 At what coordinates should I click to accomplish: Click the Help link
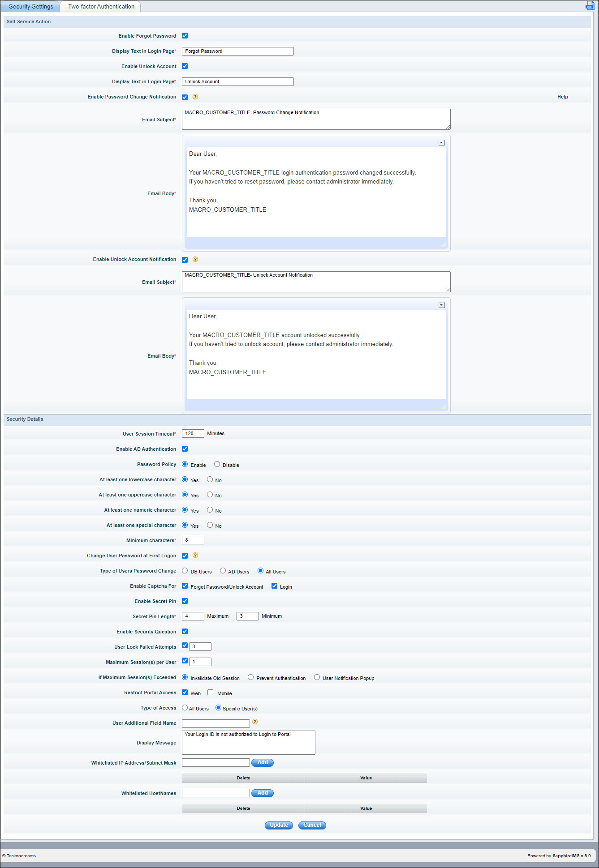[562, 97]
